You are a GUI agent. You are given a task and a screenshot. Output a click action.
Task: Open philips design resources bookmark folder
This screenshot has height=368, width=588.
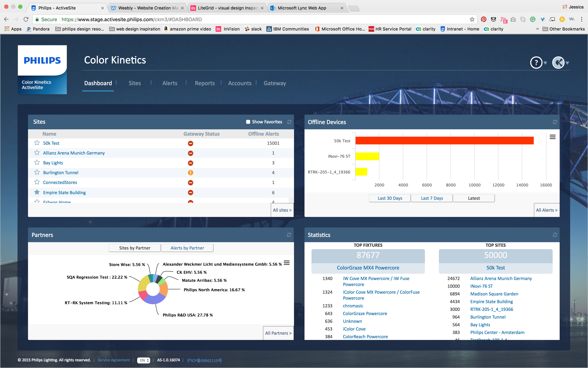pos(80,29)
